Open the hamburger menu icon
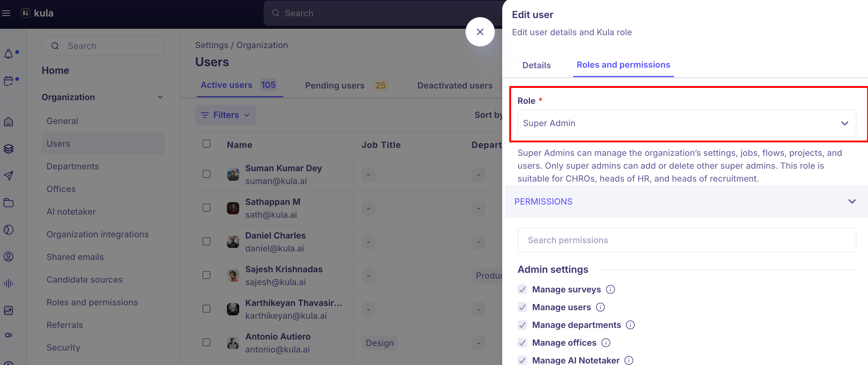868x365 pixels. (6, 13)
